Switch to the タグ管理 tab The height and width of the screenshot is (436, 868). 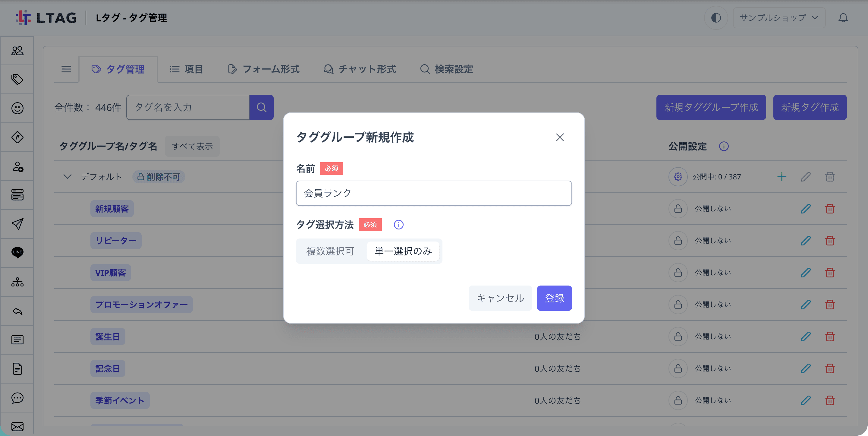pos(118,69)
